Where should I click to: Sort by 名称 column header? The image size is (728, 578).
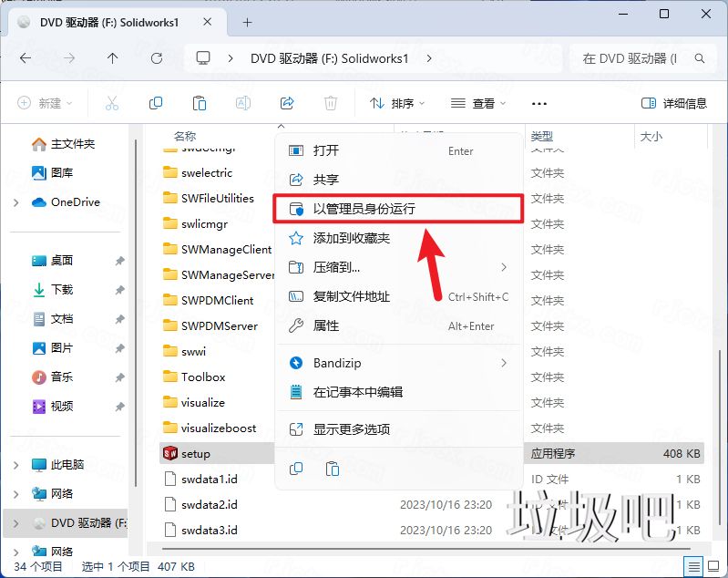(x=185, y=136)
